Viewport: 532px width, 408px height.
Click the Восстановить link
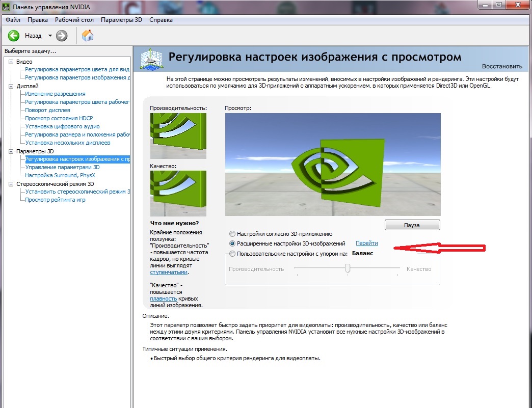pyautogui.click(x=502, y=66)
